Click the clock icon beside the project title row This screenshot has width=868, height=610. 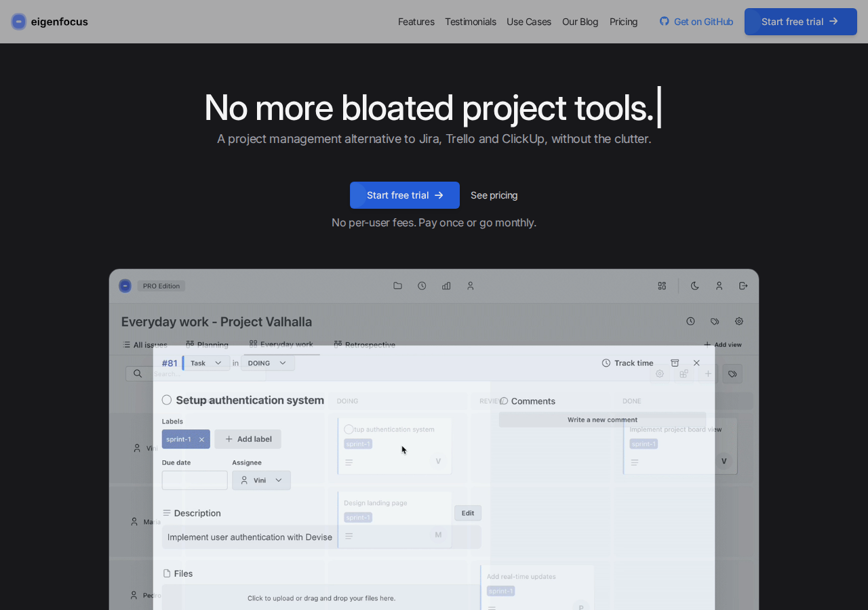tap(690, 321)
